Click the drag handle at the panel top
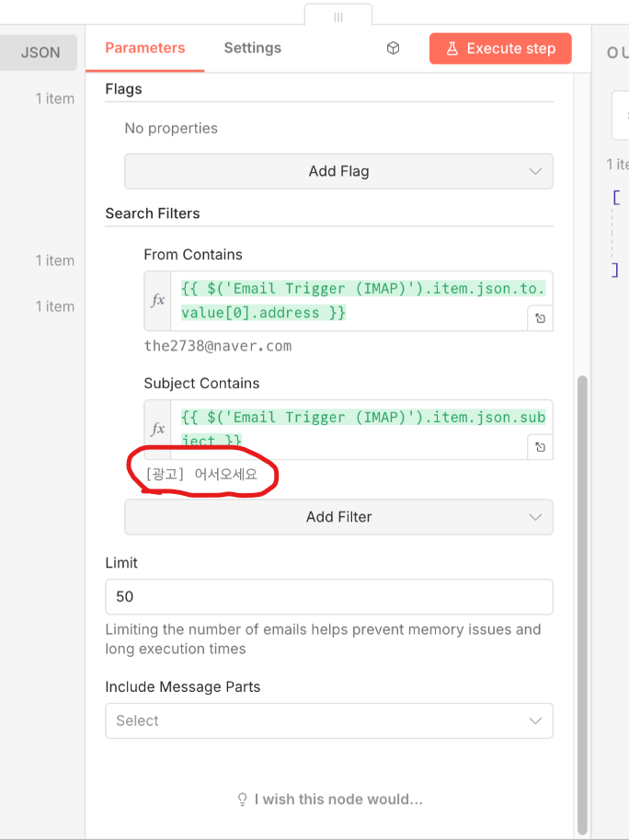 338,17
